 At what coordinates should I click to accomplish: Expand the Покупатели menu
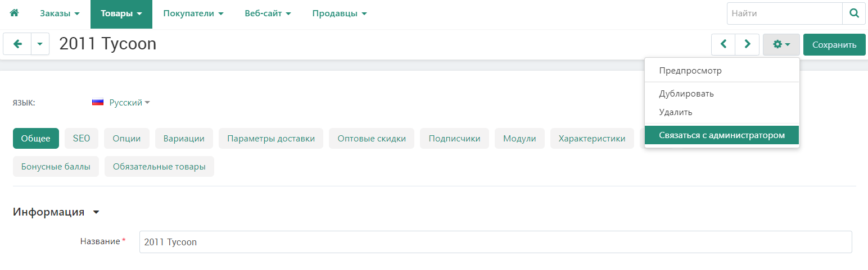(193, 13)
